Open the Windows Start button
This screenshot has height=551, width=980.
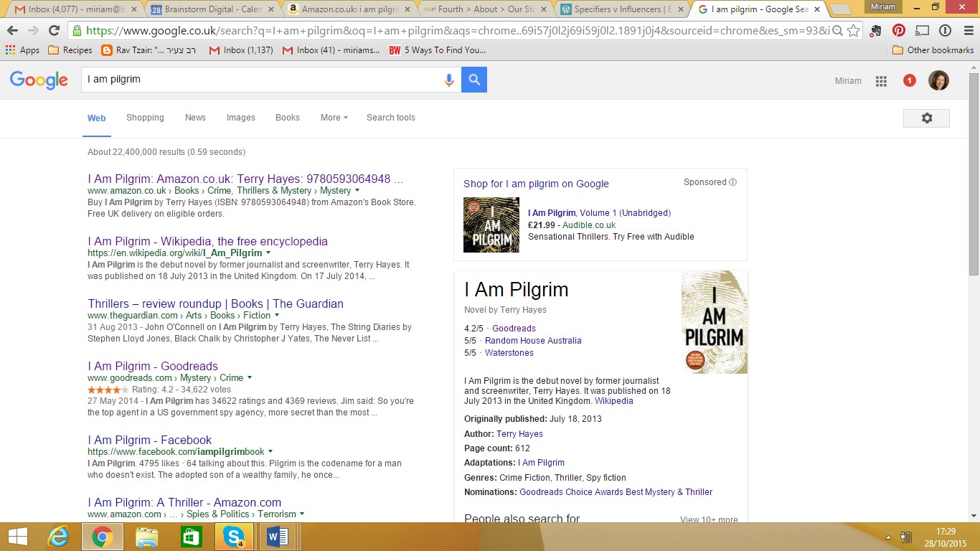17,537
